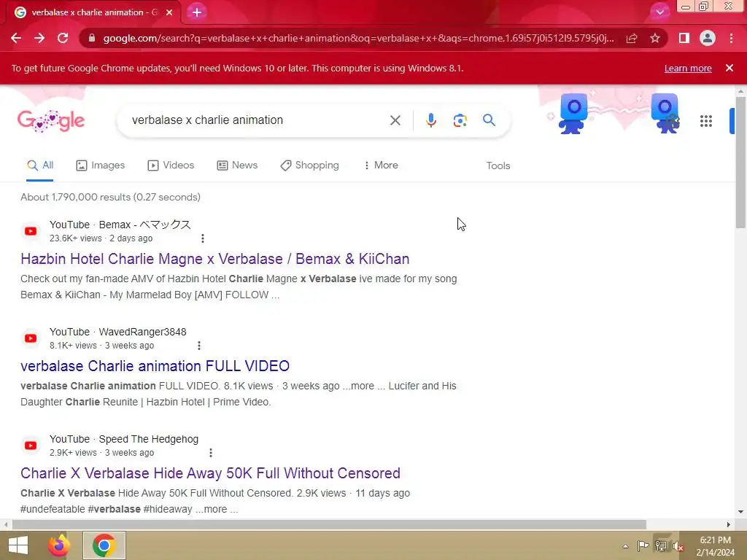
Task: Click the vertical scrollbar down arrow
Action: [740, 512]
